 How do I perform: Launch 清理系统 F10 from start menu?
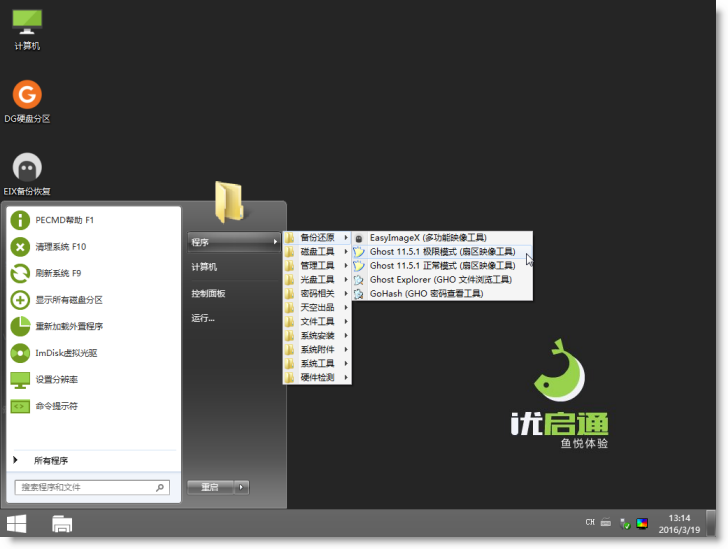pos(62,247)
